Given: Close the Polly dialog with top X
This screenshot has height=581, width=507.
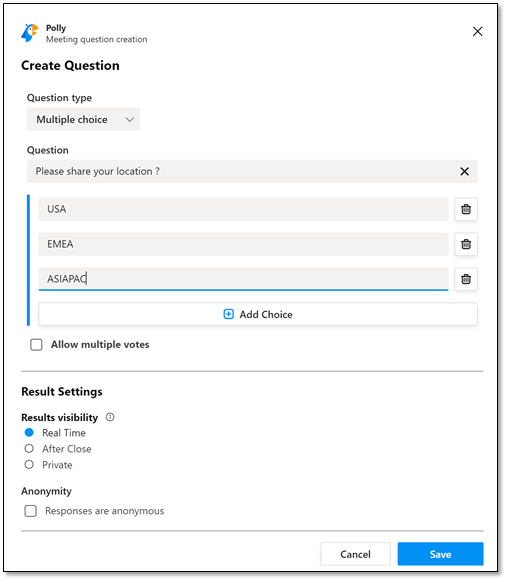Looking at the screenshot, I should pos(477,31).
